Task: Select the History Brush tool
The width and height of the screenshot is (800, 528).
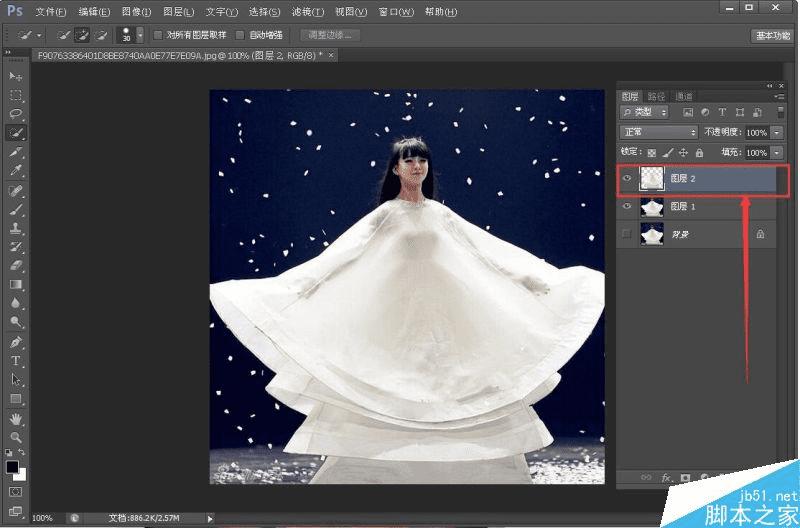Action: click(x=16, y=247)
